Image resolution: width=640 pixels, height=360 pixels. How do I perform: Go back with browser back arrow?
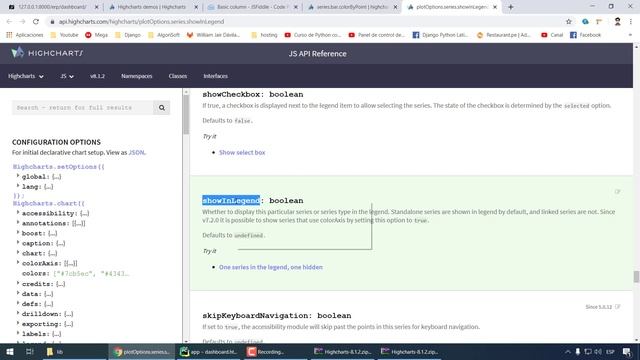pyautogui.click(x=9, y=22)
